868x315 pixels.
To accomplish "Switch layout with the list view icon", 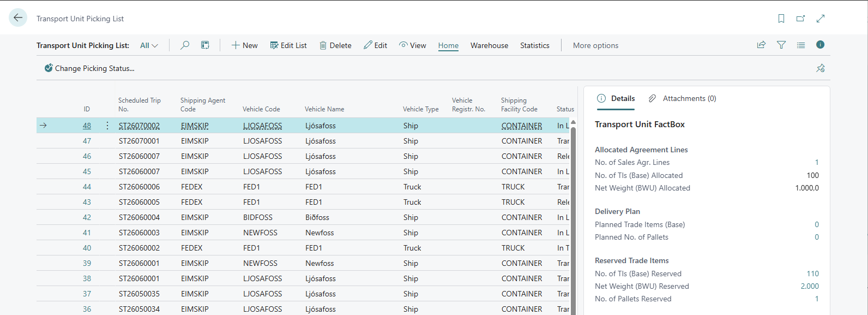I will [x=801, y=45].
